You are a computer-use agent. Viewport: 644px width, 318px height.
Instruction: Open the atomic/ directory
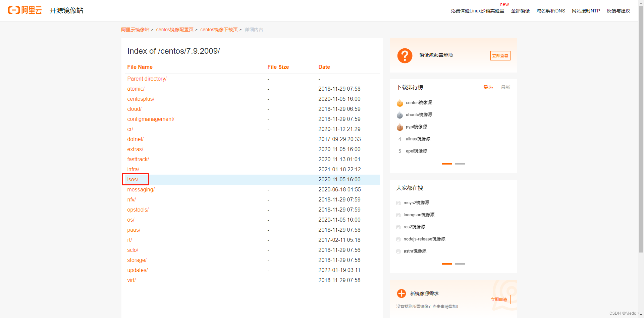pyautogui.click(x=136, y=89)
